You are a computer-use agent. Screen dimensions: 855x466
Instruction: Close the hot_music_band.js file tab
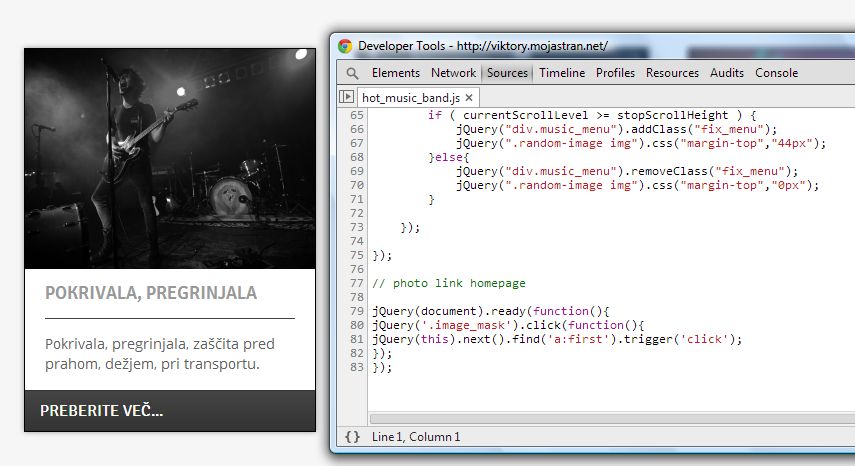[469, 98]
